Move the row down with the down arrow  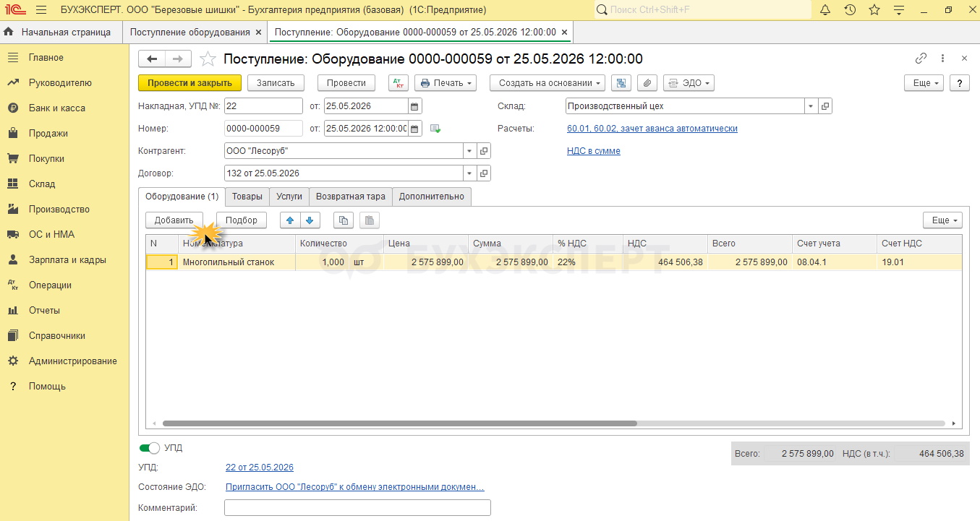coord(310,220)
